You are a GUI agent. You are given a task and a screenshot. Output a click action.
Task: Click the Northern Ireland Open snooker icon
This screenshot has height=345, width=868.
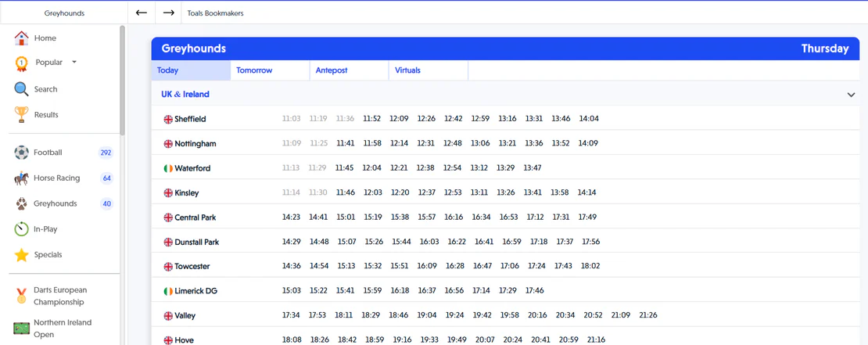coord(21,329)
